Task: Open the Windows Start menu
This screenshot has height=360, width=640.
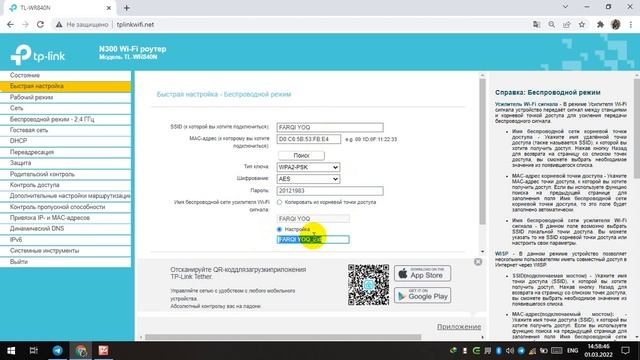Action: point(11,351)
